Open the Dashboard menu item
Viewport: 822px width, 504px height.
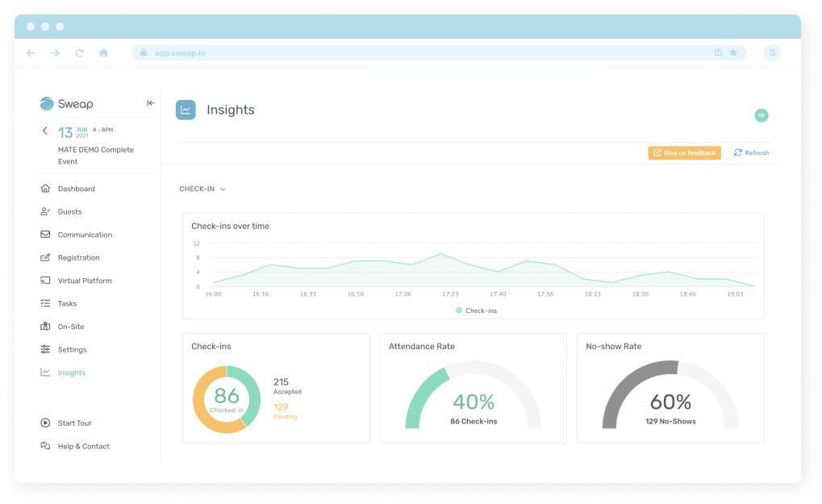(76, 189)
